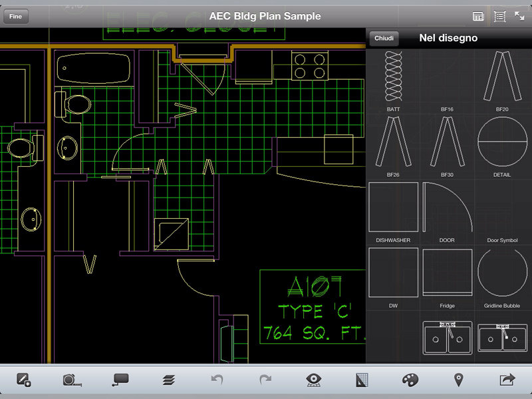
Task: Tap the GPS location pin icon
Action: tap(458, 380)
